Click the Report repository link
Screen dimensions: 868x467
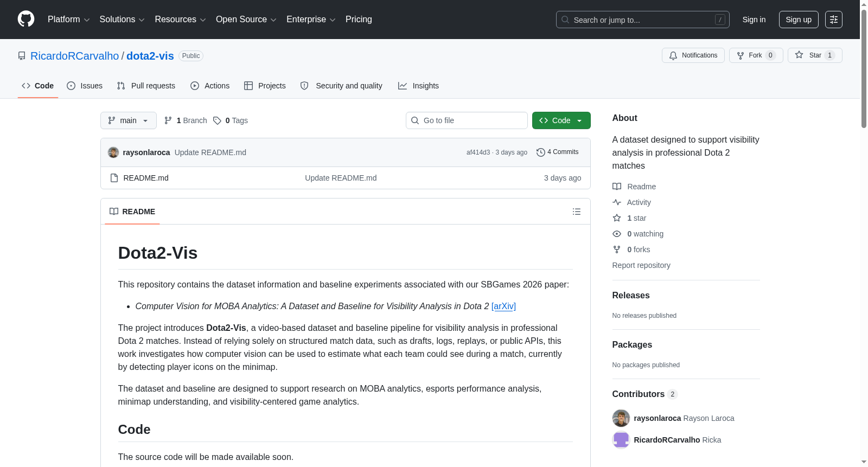tap(641, 265)
